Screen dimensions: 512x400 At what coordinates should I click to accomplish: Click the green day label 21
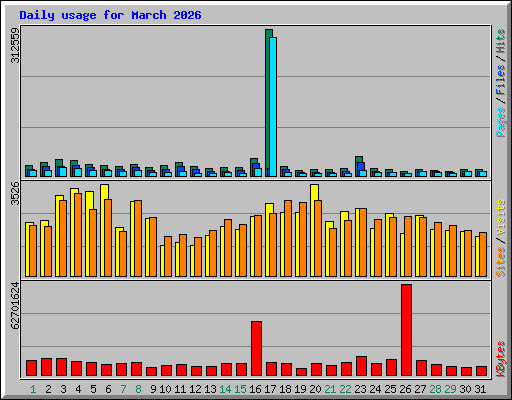coord(330,389)
